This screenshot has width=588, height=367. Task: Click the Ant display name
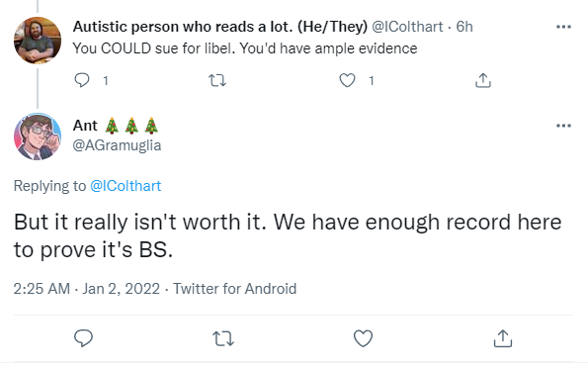click(85, 126)
